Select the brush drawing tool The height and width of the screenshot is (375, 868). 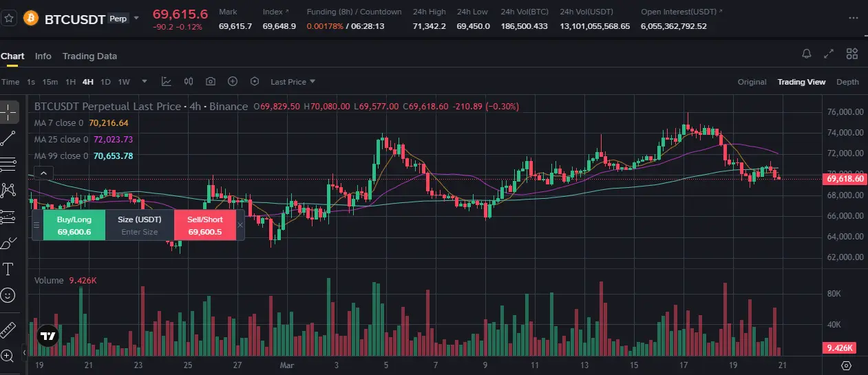click(x=9, y=243)
